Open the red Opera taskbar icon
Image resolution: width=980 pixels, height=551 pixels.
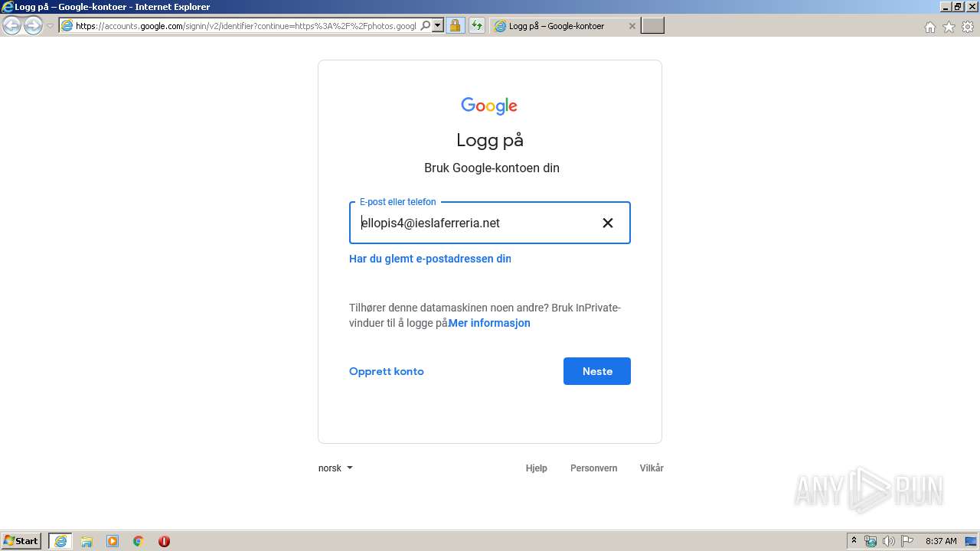pos(164,541)
